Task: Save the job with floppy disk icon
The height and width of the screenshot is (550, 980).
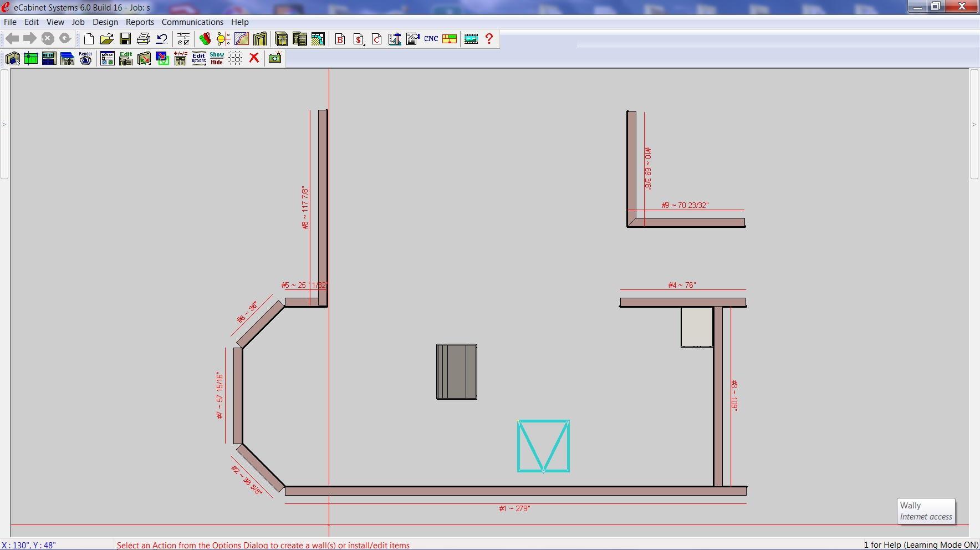Action: point(125,39)
